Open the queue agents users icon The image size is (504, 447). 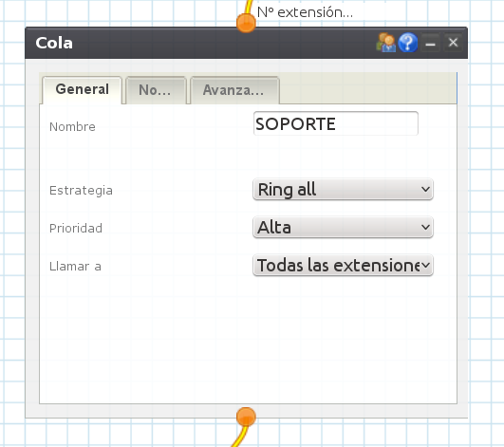click(386, 43)
